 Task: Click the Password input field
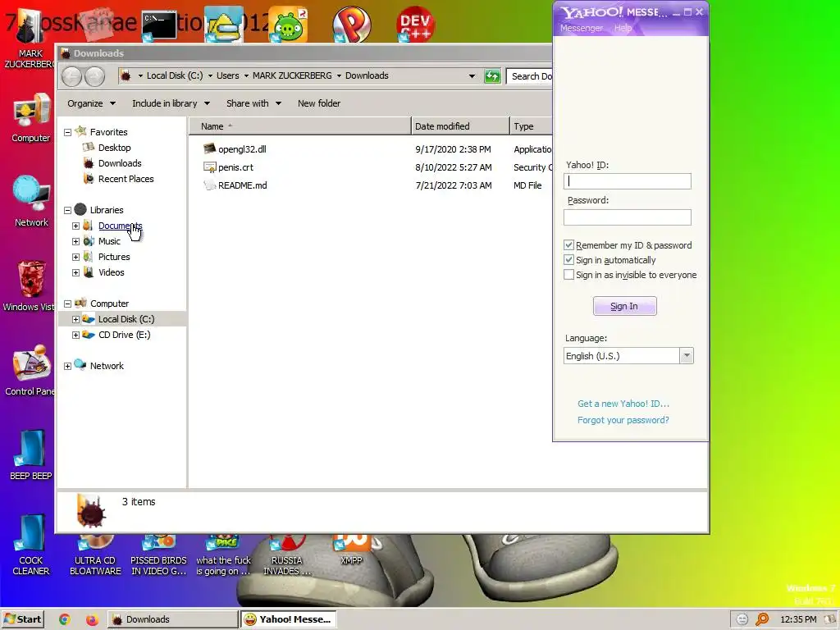(x=628, y=217)
